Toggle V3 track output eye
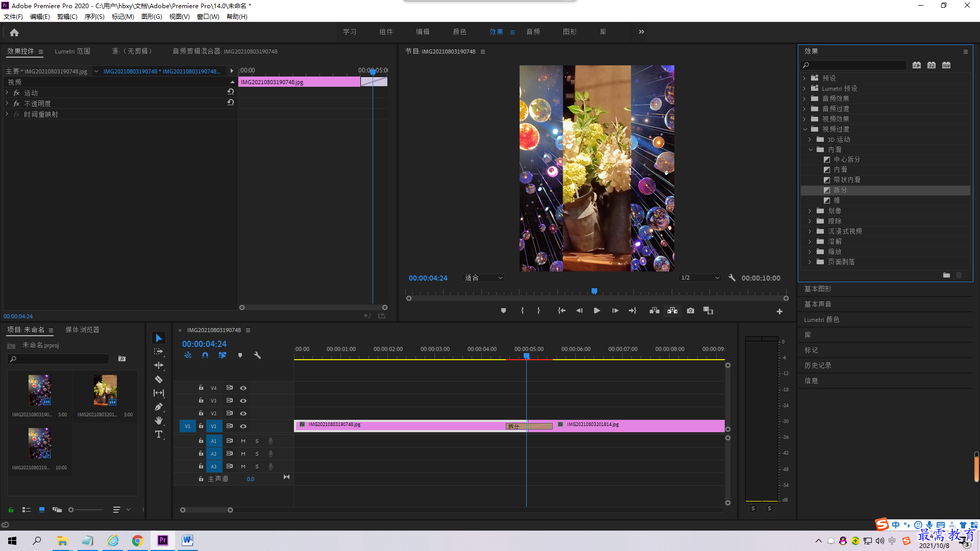 pyautogui.click(x=243, y=401)
